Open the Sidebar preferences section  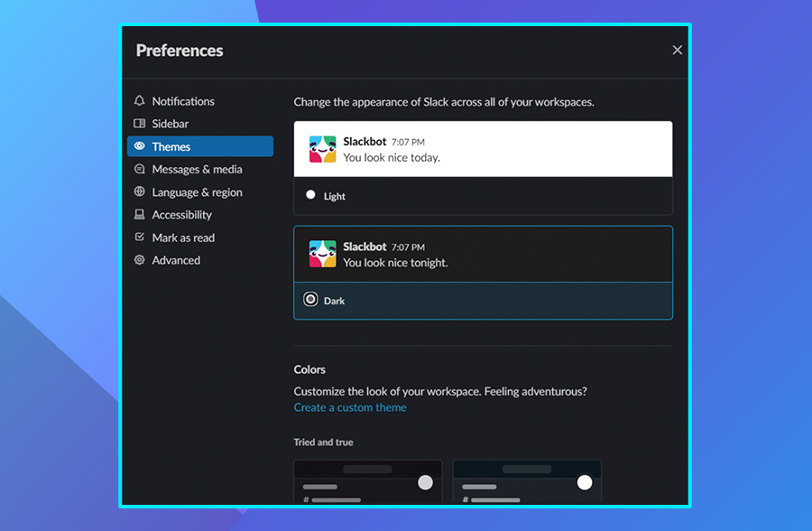(x=200, y=124)
